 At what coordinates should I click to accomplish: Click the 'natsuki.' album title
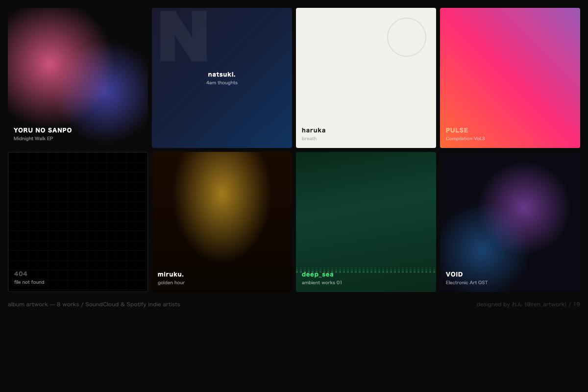221,74
